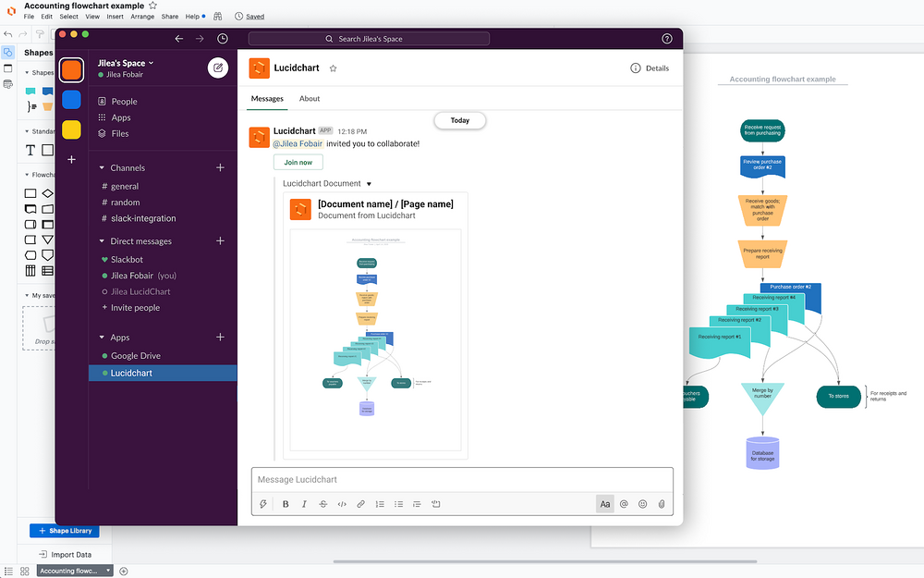Screen dimensions: 924x578
Task: Click the Message Lucidchart input field
Action: [x=463, y=479]
